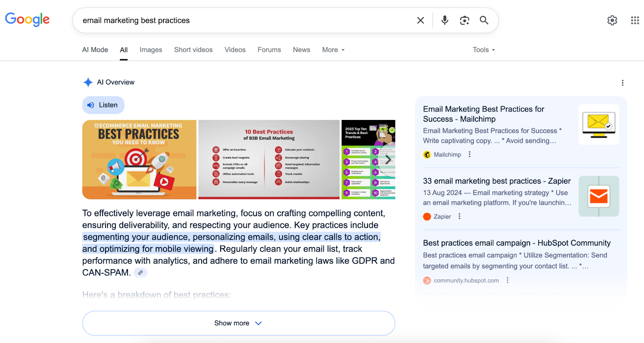Screen dimensions: 644x343
Task: Expand the More dropdown
Action: 333,50
